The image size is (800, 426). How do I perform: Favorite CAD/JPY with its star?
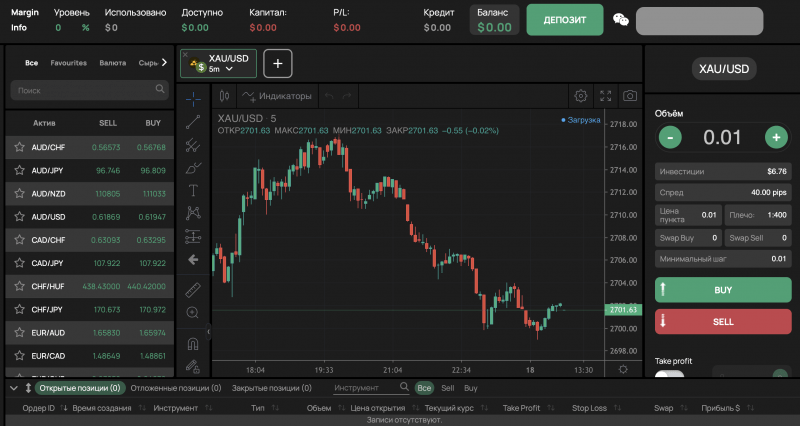(19, 263)
